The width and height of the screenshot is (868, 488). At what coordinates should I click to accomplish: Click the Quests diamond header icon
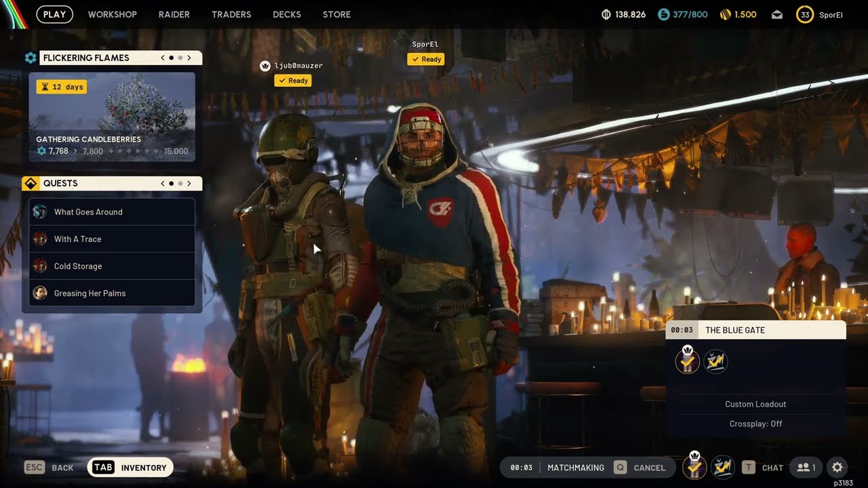point(30,183)
